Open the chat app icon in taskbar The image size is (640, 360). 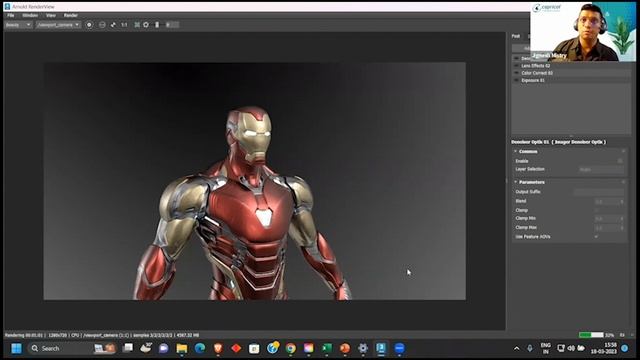(x=164, y=348)
